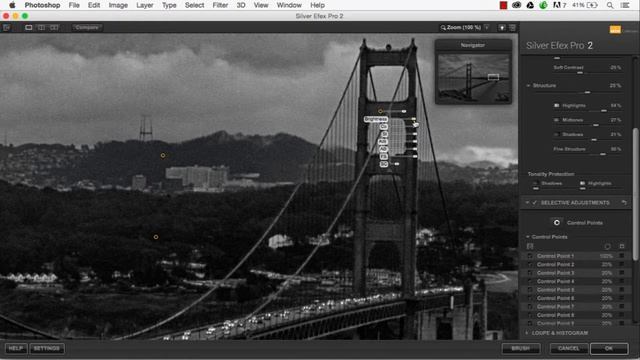Screen dimensions: 640x360
Task: Click the Fine Structure slider handle
Action: [x=603, y=154]
